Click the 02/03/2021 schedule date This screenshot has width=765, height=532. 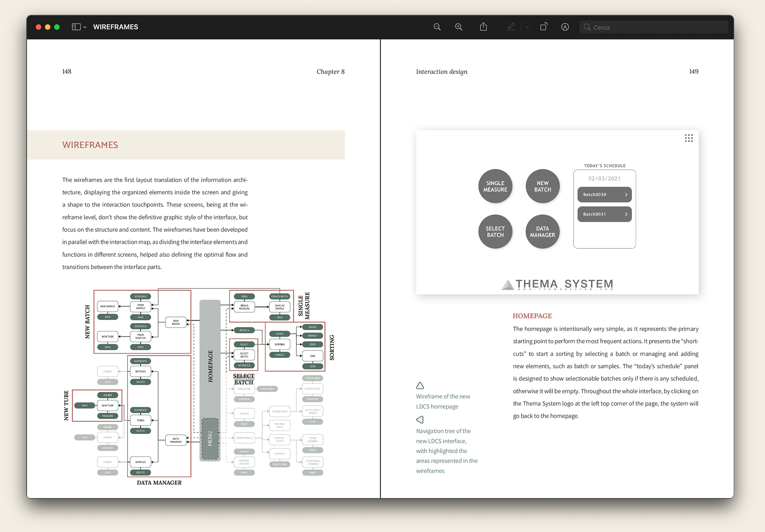coord(604,178)
